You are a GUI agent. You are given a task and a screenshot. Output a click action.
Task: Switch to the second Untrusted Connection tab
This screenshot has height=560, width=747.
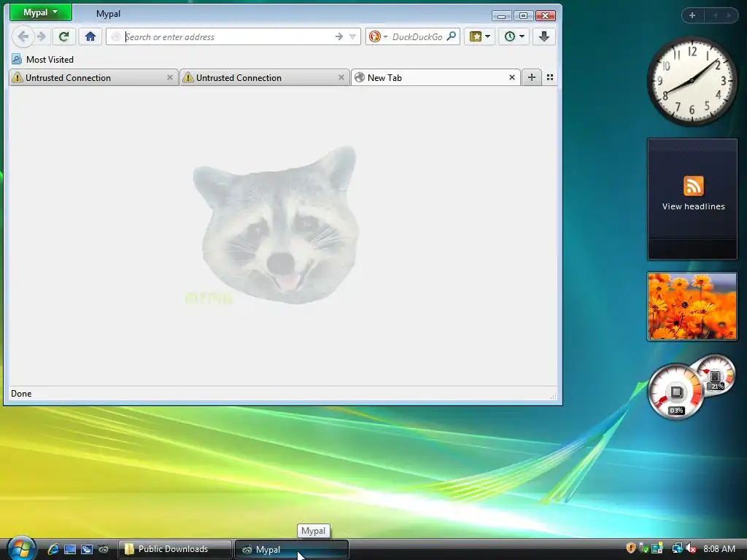[x=264, y=77]
